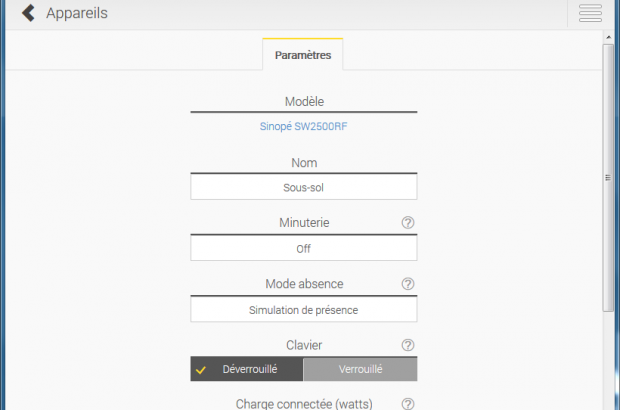Click the Mode absence label text
Image resolution: width=620 pixels, height=410 pixels.
[304, 284]
